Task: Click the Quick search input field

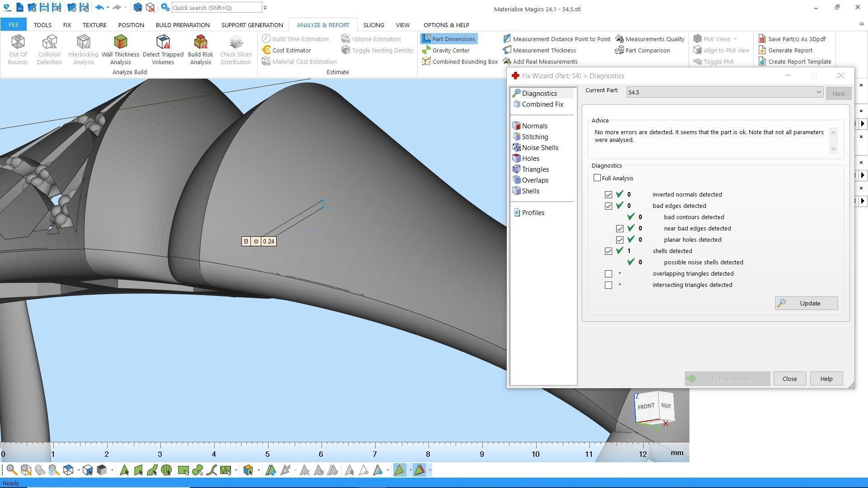Action: [x=216, y=8]
